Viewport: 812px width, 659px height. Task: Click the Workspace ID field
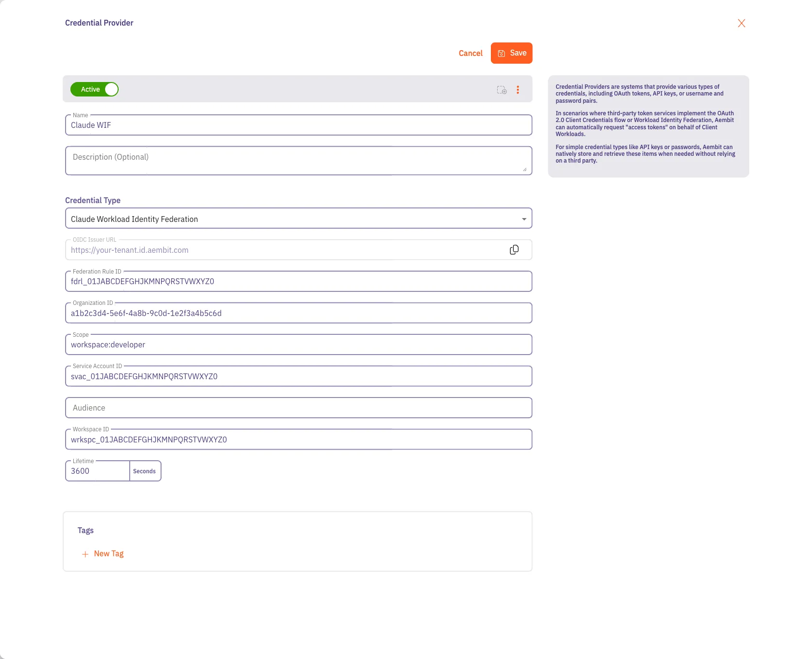point(298,439)
